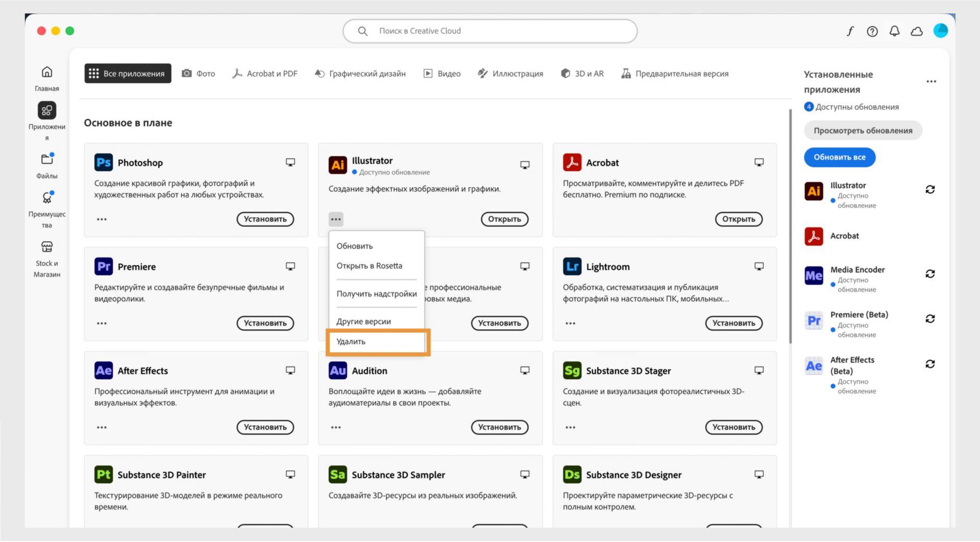Click desktop platform icon on Lightroom card
This screenshot has height=542, width=980.
(x=759, y=266)
